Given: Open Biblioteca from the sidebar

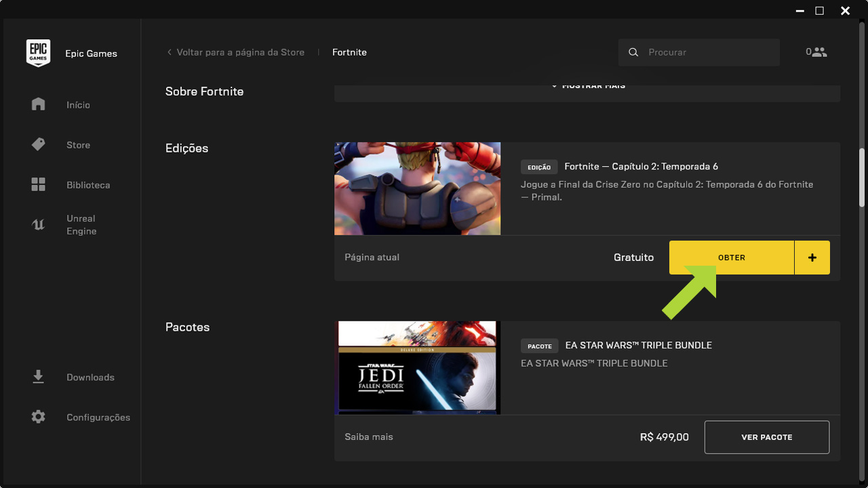Looking at the screenshot, I should (x=88, y=185).
